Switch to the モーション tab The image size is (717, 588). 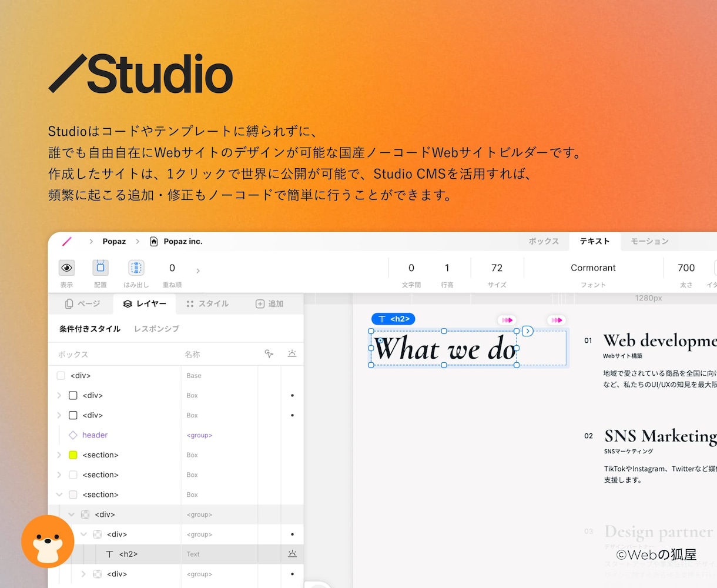pos(649,241)
